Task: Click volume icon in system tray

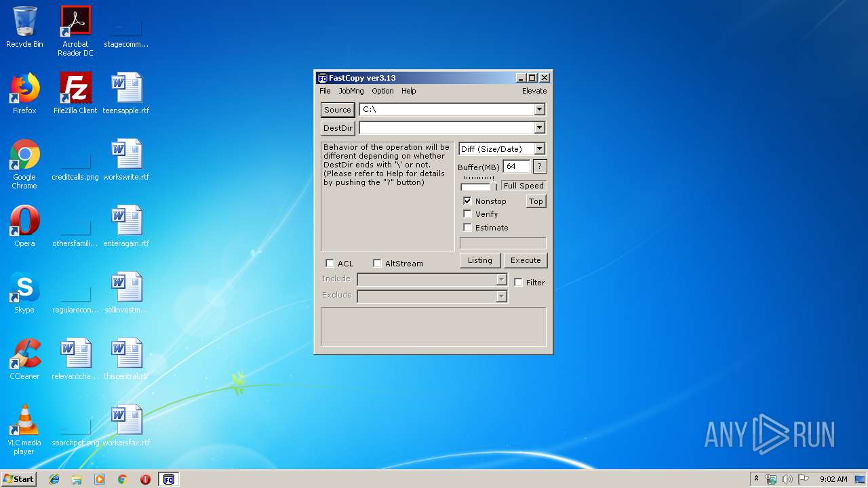Action: click(x=787, y=479)
